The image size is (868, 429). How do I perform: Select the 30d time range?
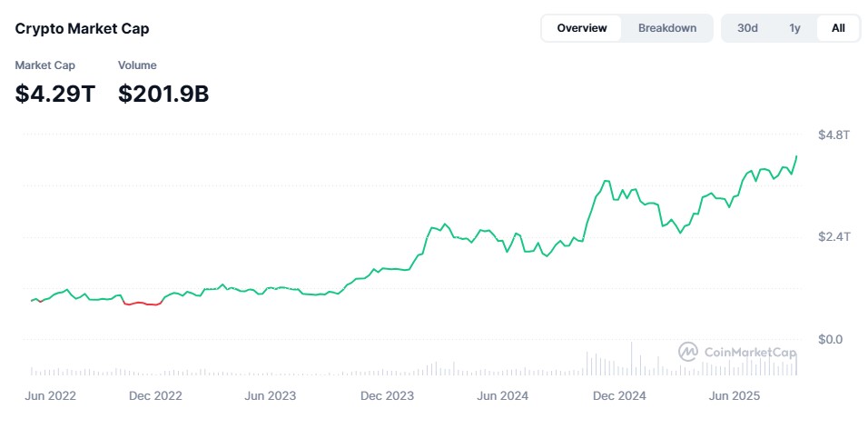click(747, 28)
